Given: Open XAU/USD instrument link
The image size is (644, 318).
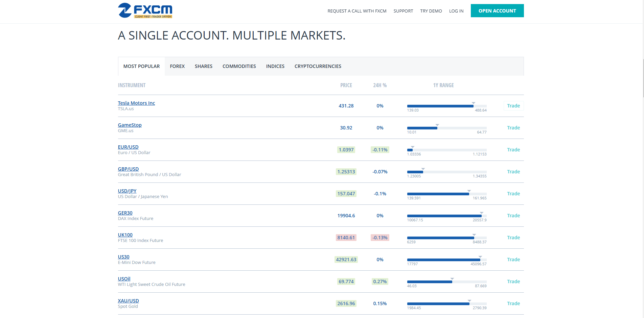Looking at the screenshot, I should point(128,301).
